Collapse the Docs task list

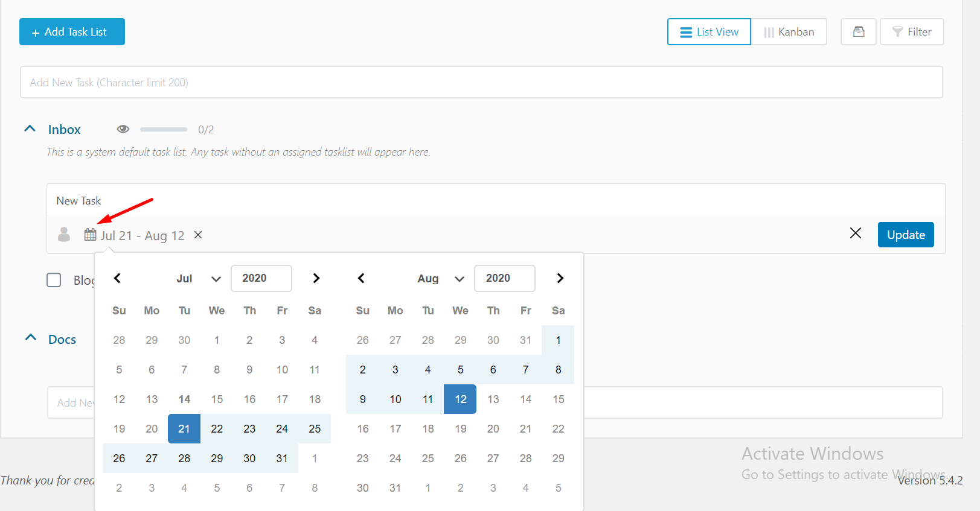pyautogui.click(x=31, y=337)
